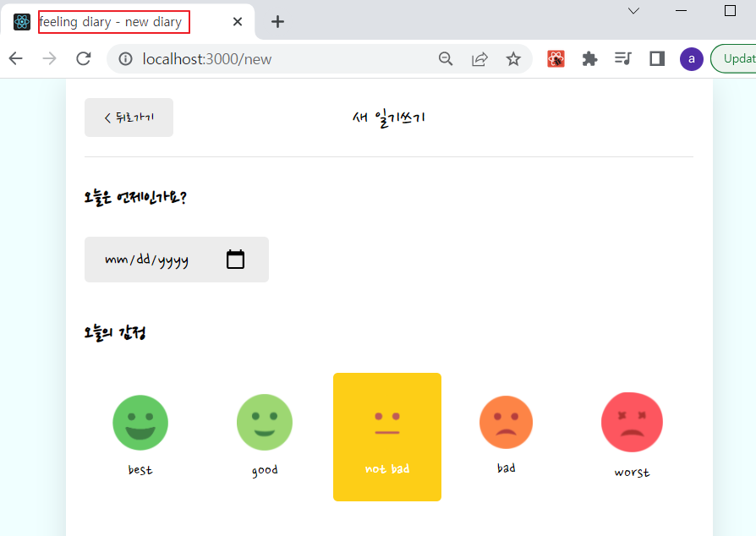Select the 'not bad' yellow emotion card
This screenshot has width=756, height=536.
(x=387, y=437)
